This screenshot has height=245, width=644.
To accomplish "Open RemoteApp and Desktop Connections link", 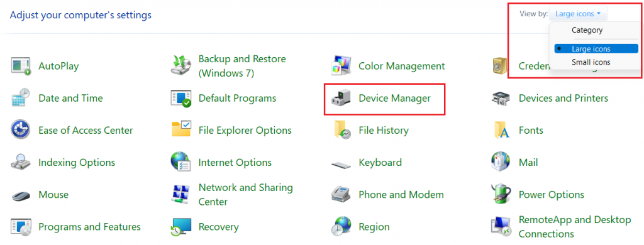I will click(x=575, y=227).
